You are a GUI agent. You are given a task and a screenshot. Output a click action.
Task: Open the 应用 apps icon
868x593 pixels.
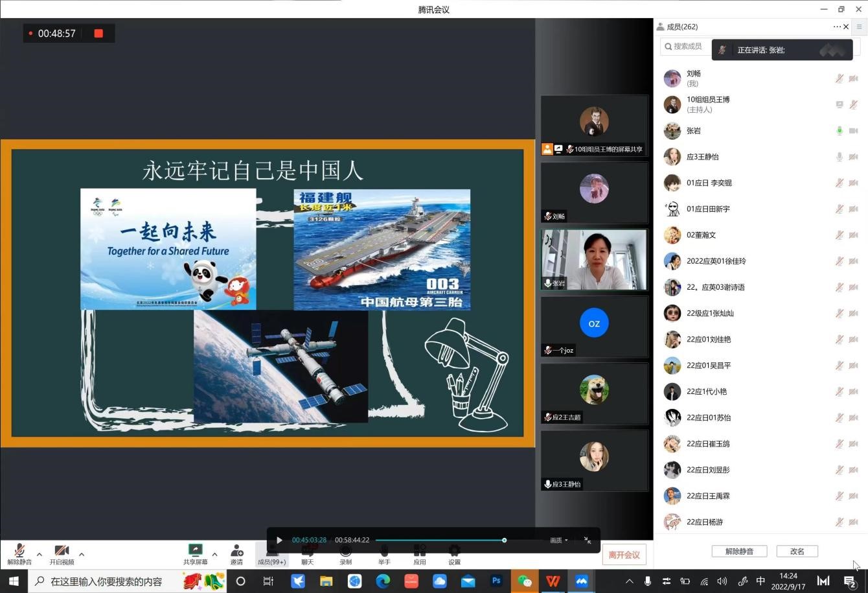click(420, 550)
